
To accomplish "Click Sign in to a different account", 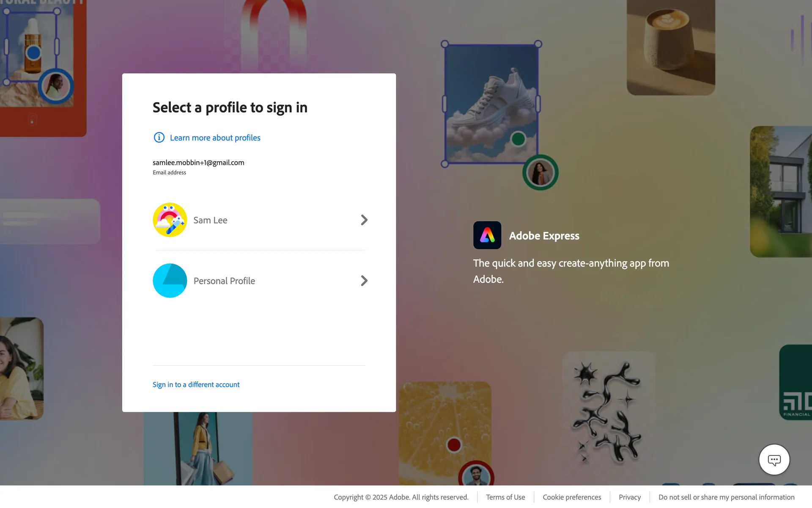I will pos(196,384).
